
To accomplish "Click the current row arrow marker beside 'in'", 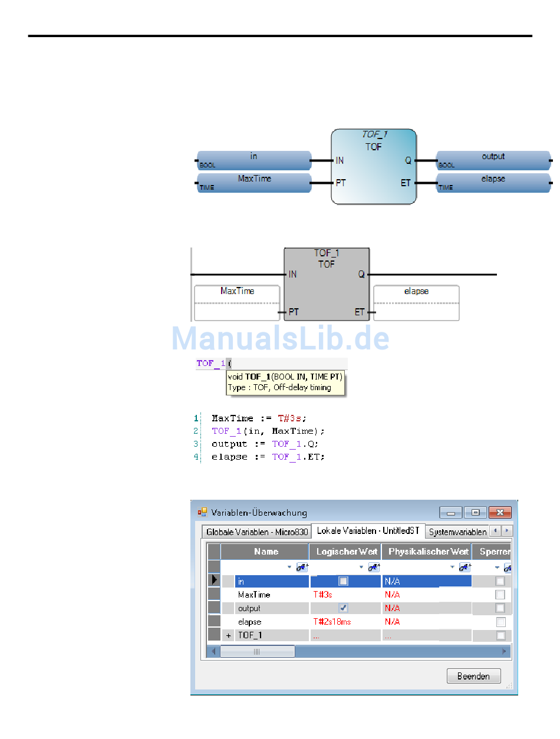I will [214, 581].
